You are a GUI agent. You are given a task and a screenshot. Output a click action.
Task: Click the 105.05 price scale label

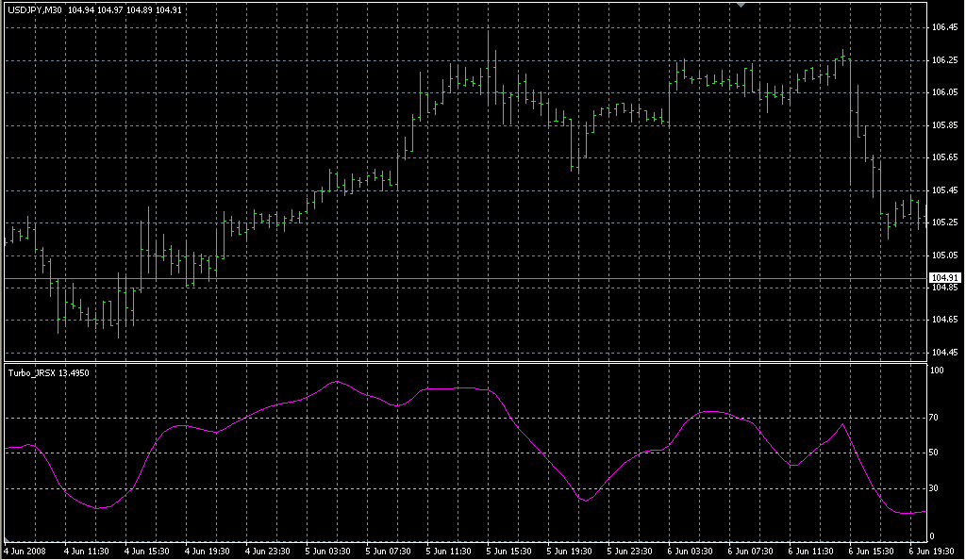[x=944, y=255]
